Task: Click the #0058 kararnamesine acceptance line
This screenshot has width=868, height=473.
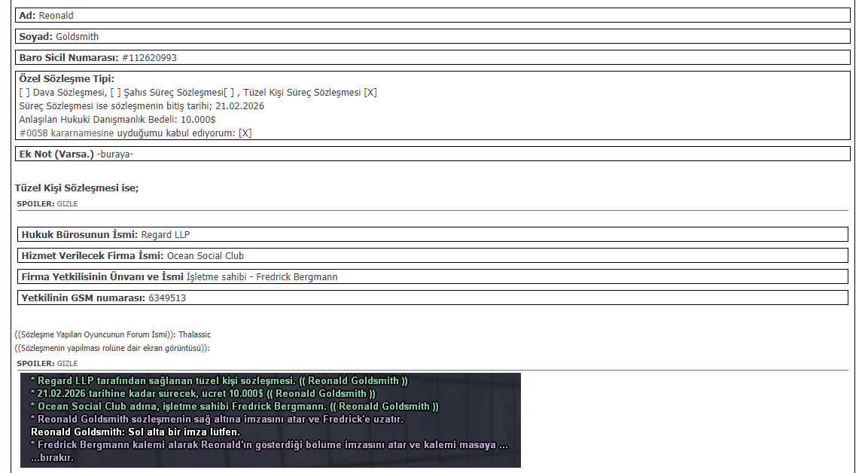Action: (x=135, y=133)
